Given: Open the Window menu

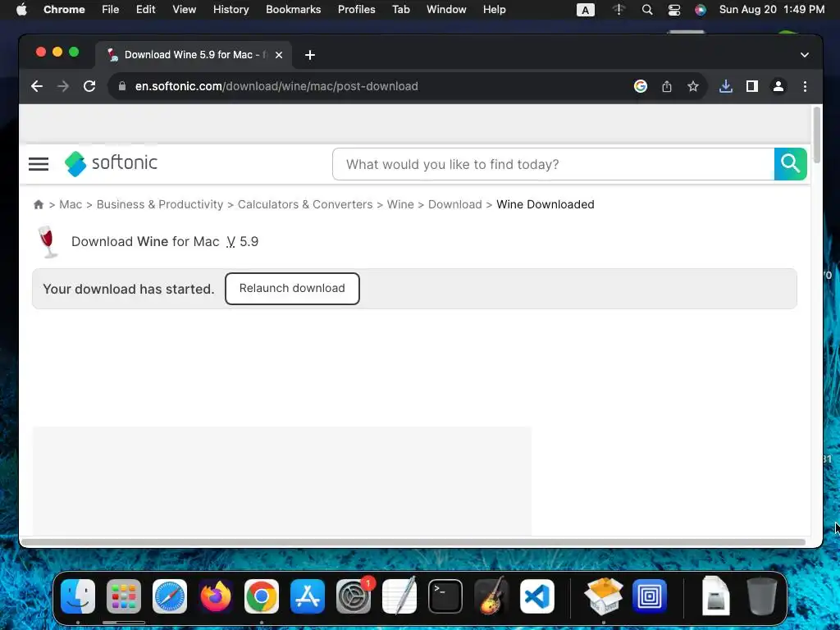Looking at the screenshot, I should tap(446, 10).
